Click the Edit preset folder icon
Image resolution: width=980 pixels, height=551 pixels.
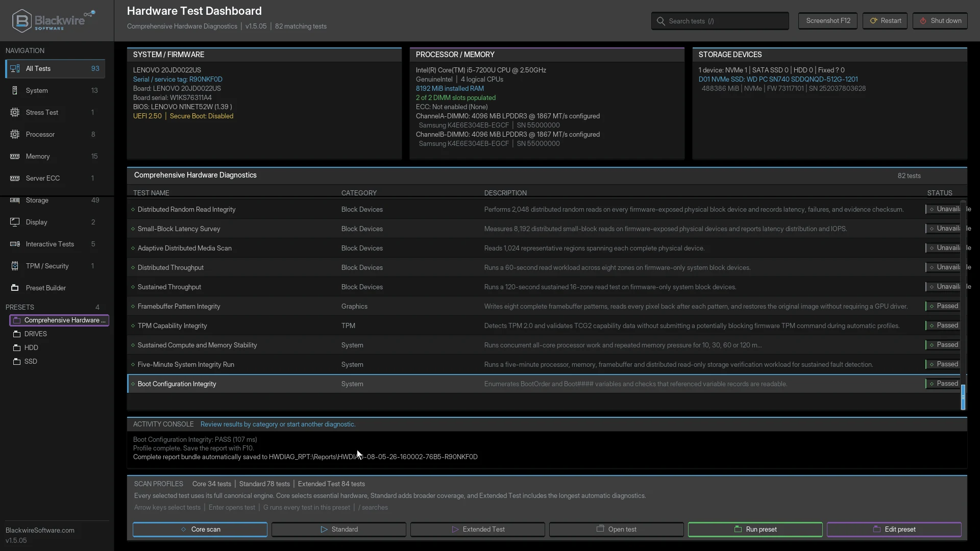pos(876,529)
